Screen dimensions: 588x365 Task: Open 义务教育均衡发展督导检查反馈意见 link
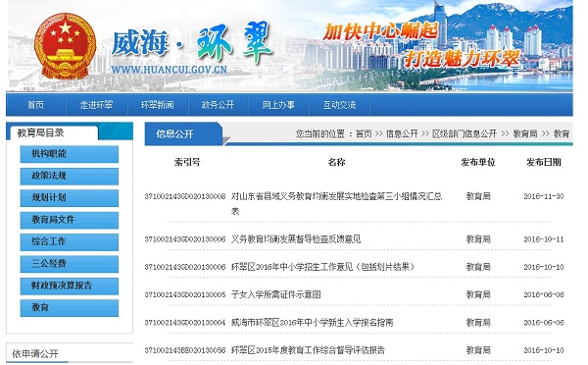[296, 239]
